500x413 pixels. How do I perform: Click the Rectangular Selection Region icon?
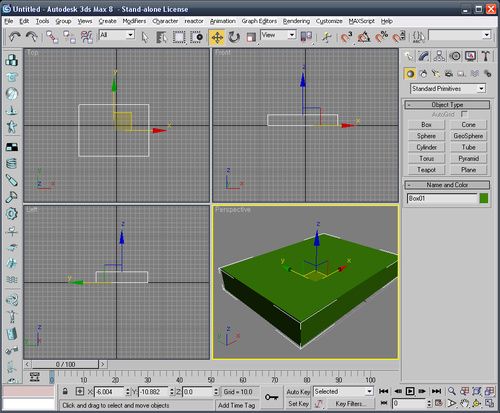pos(179,37)
